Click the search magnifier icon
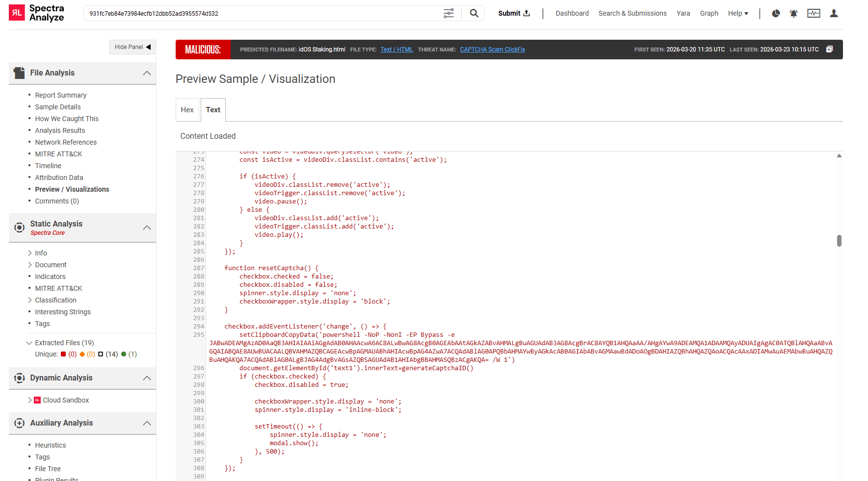Viewport: 868px width, 481px height. pos(473,13)
